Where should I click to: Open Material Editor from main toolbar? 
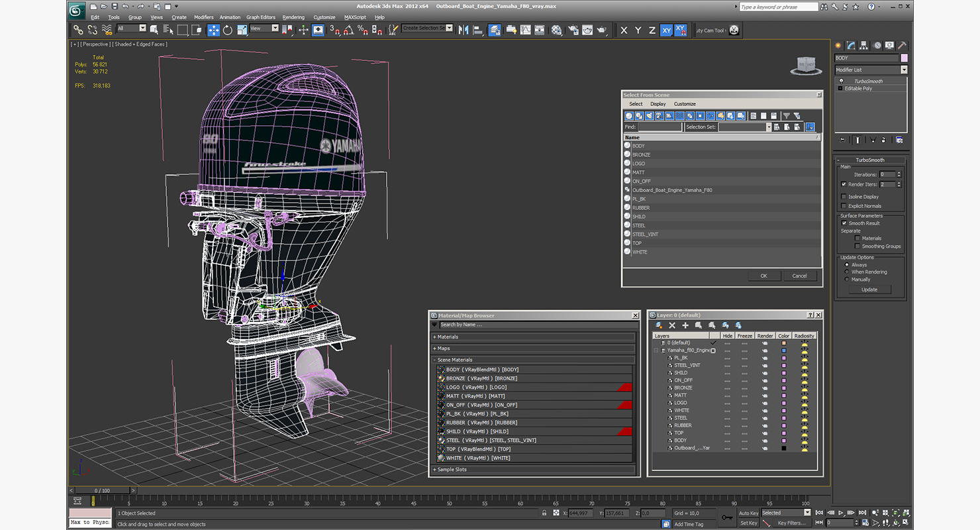coord(556,30)
